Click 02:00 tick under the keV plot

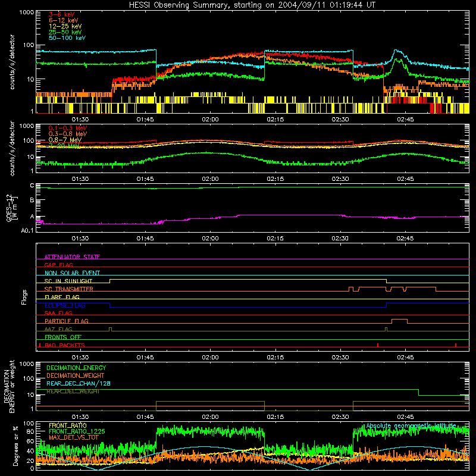click(210, 120)
